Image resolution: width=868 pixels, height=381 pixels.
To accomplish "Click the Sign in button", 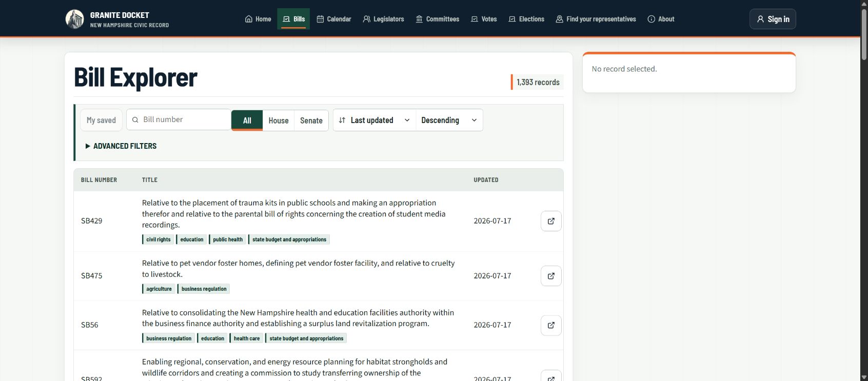I will click(x=773, y=19).
